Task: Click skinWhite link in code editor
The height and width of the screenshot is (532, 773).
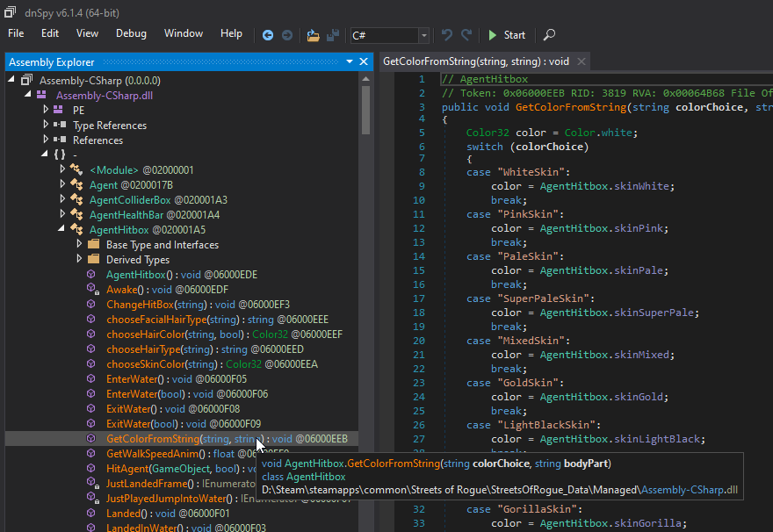Action: click(x=644, y=186)
